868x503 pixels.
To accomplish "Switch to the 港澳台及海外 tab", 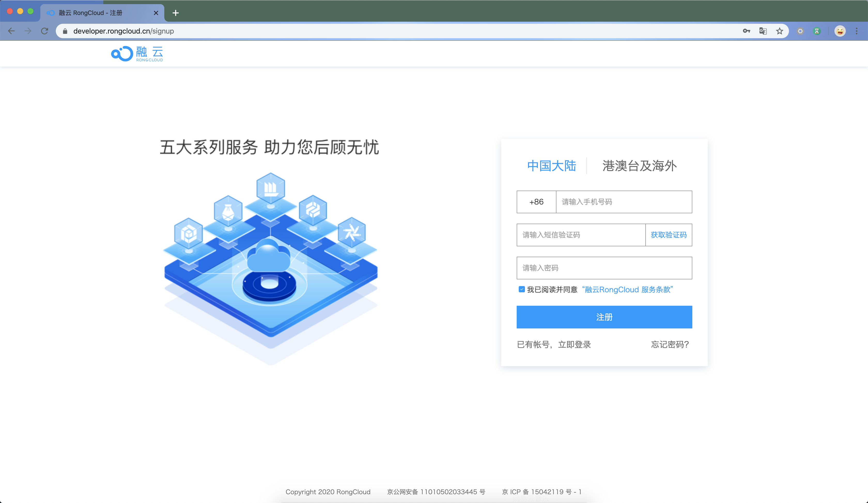I will point(640,166).
